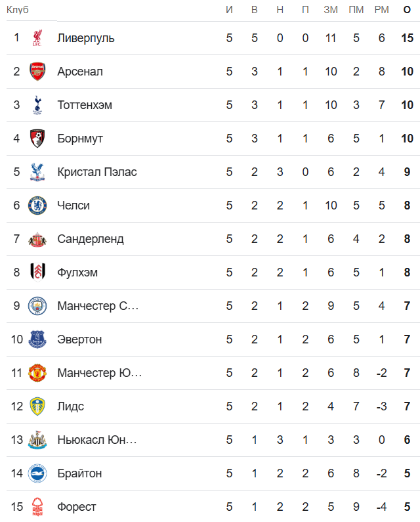Open the Фулхэм team link

pyautogui.click(x=77, y=272)
